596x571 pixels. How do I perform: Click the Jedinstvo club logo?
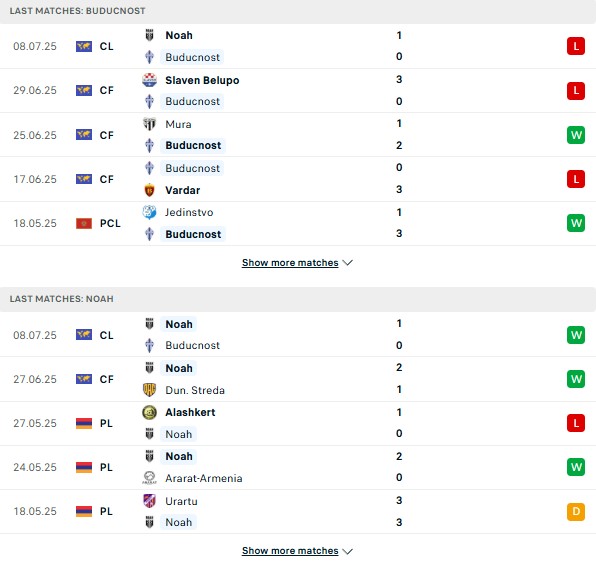click(149, 212)
